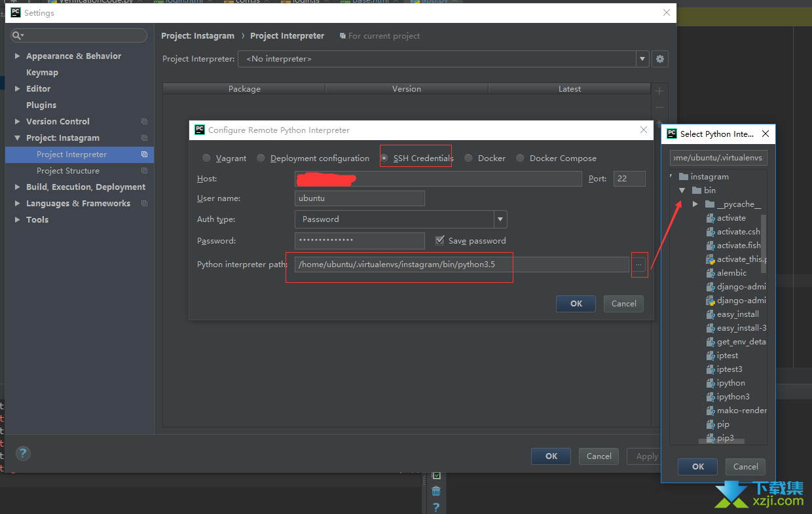The image size is (812, 514).
Task: Click the file icon next to activate.fish
Action: tap(710, 246)
